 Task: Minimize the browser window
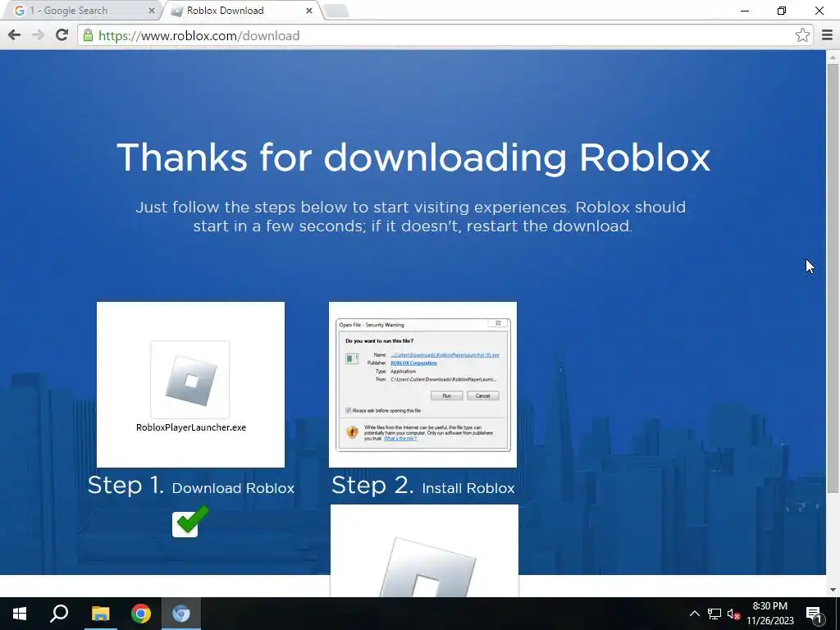click(745, 11)
